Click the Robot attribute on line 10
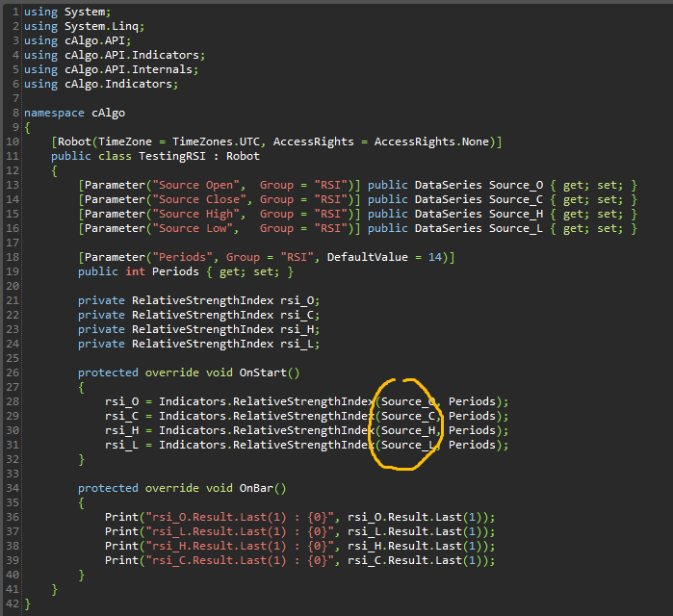This screenshot has width=673, height=616. (276, 141)
